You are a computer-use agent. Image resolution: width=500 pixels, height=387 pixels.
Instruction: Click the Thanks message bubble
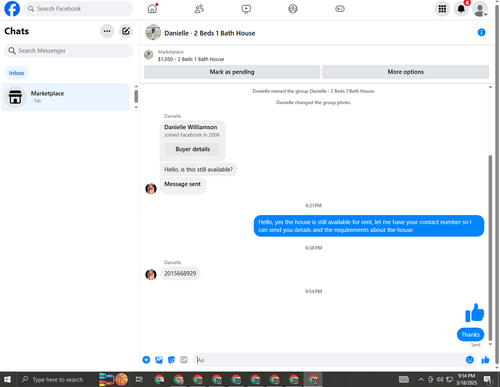point(470,334)
